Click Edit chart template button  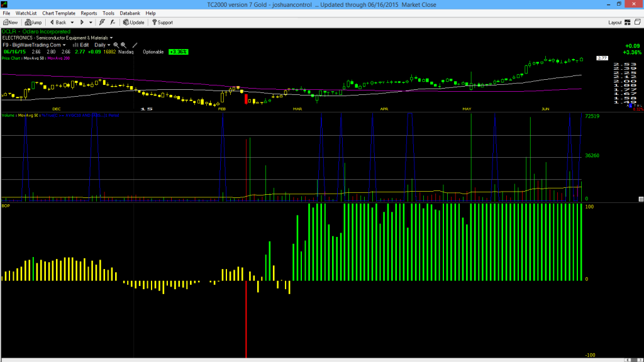[81, 45]
